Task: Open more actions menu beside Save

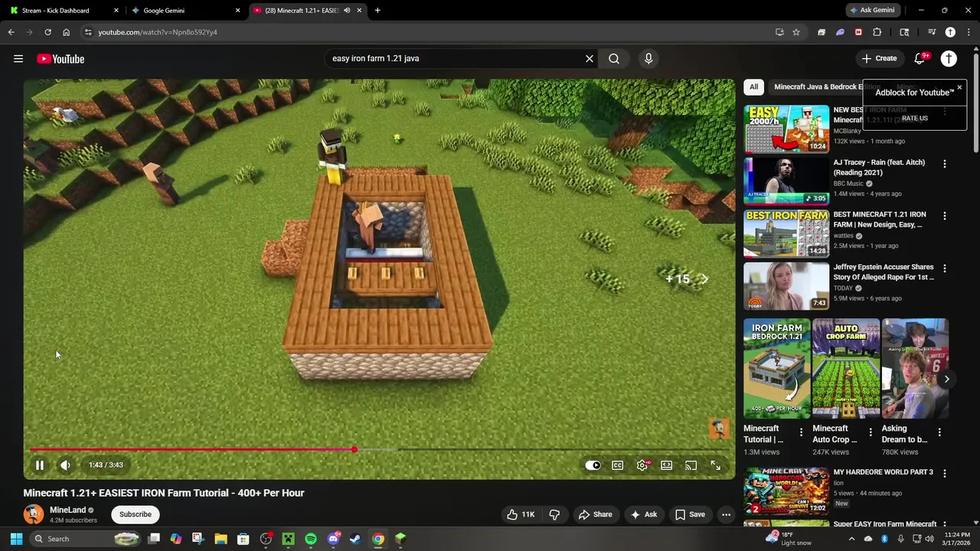Action: pos(726,514)
